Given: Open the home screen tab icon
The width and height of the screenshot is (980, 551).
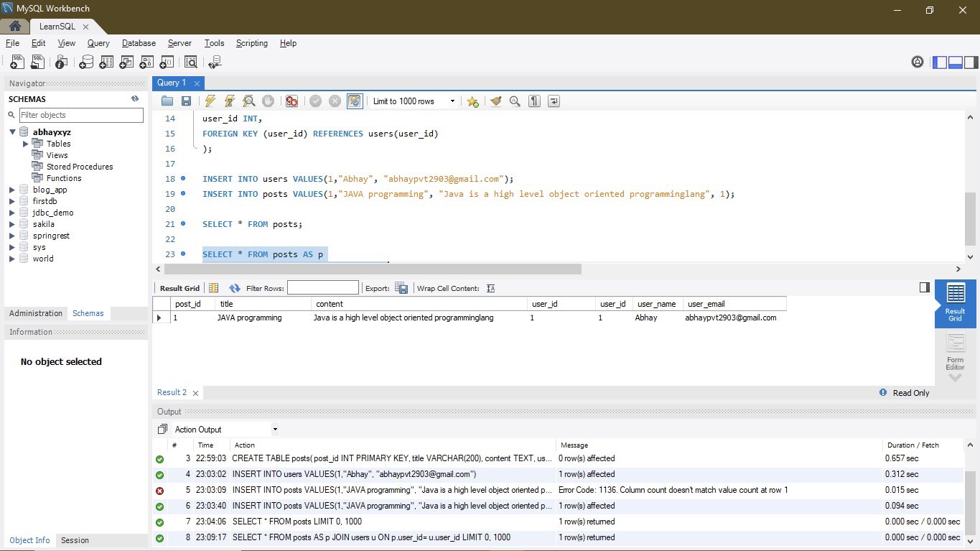Looking at the screenshot, I should click(14, 26).
